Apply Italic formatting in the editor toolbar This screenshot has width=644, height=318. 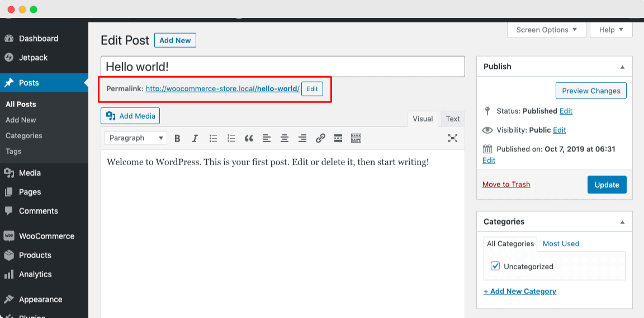(195, 138)
